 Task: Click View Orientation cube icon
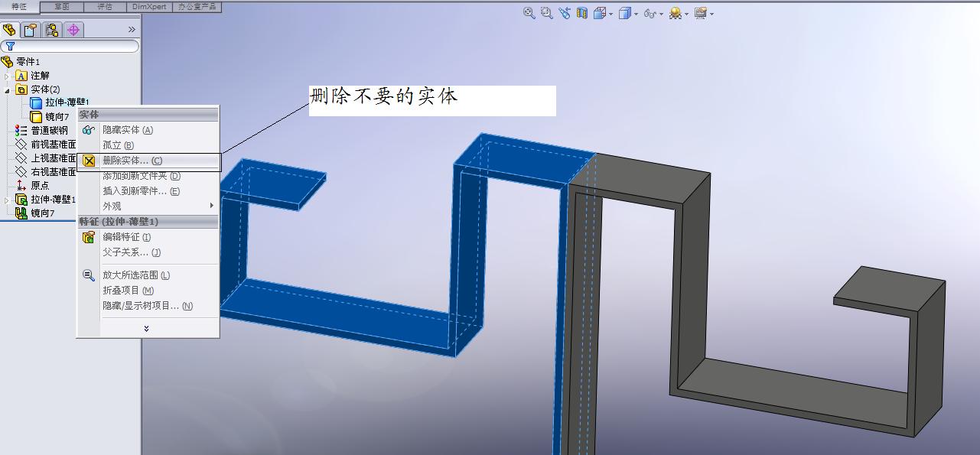click(600, 13)
